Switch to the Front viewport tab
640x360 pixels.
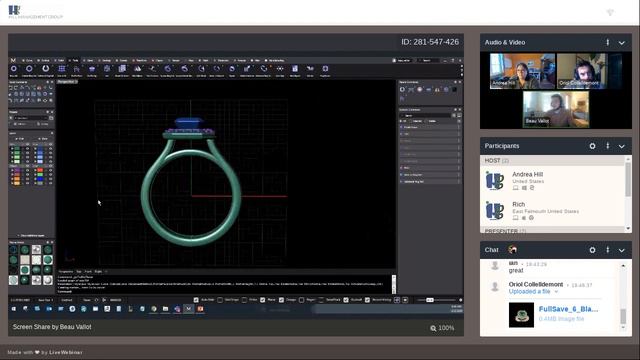pos(88,271)
